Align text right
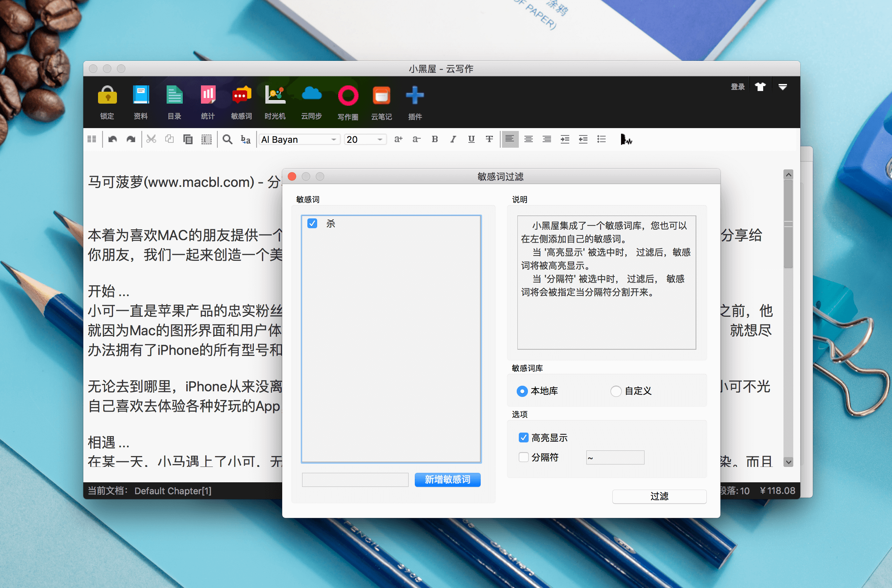The image size is (892, 588). pyautogui.click(x=546, y=140)
